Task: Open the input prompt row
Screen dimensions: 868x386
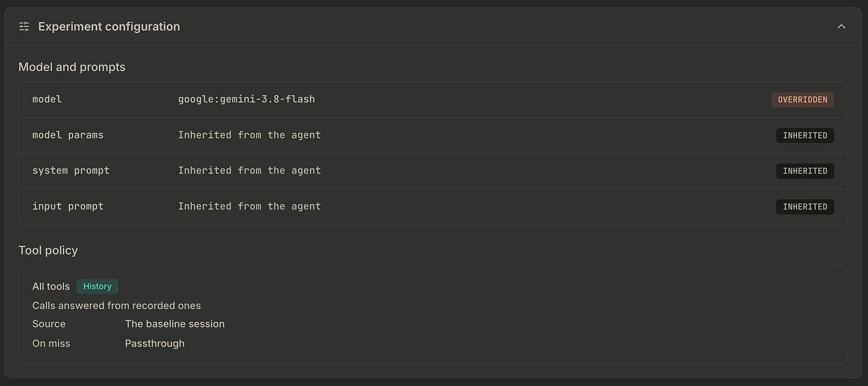Action: [433, 206]
